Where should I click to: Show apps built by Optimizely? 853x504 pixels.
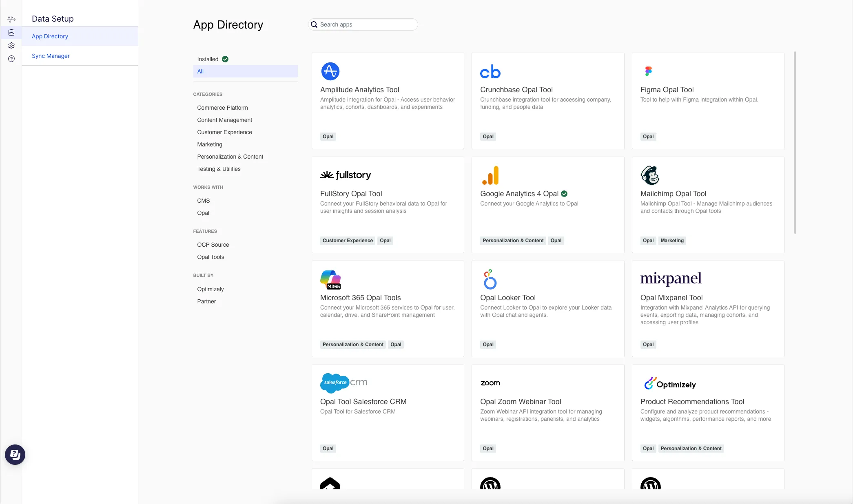point(210,289)
